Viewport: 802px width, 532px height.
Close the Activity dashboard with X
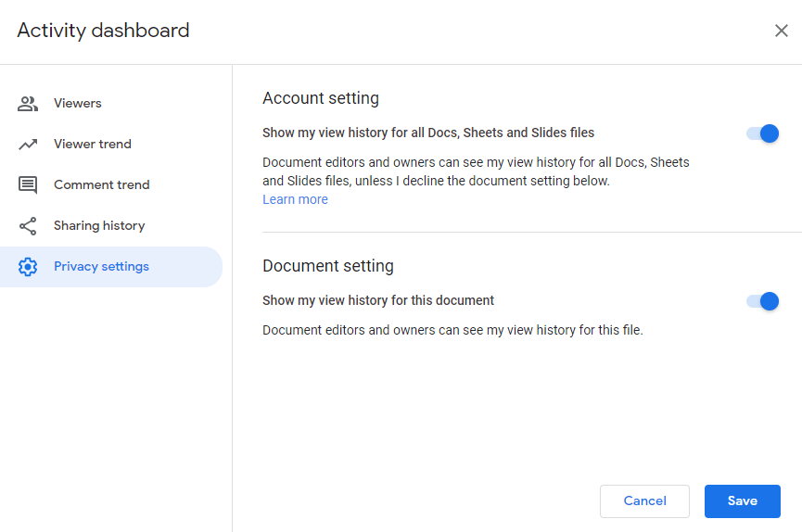(781, 31)
